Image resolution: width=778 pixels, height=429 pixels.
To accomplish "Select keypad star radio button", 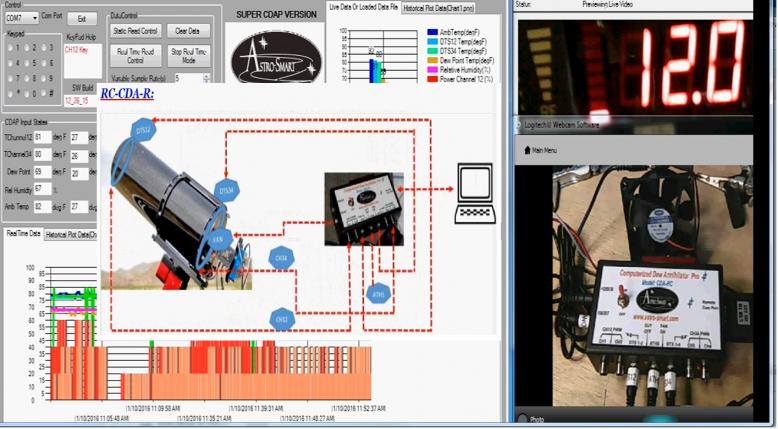I will [x=10, y=93].
